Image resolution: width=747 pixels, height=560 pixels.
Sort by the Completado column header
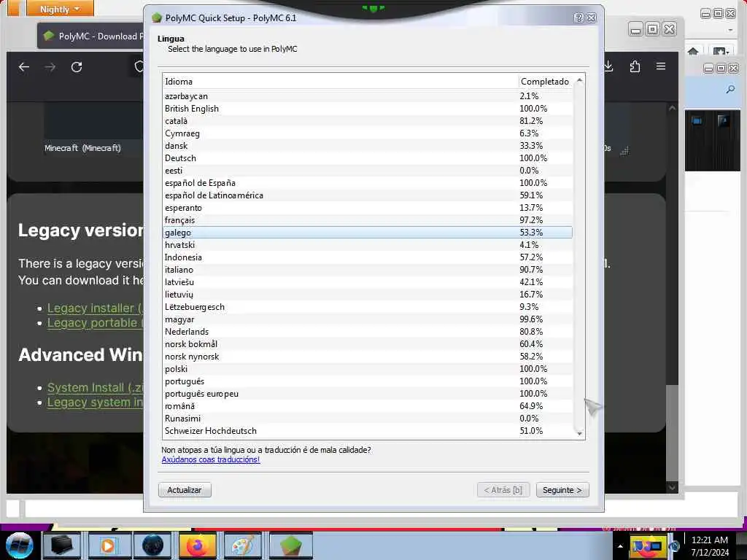(x=545, y=82)
